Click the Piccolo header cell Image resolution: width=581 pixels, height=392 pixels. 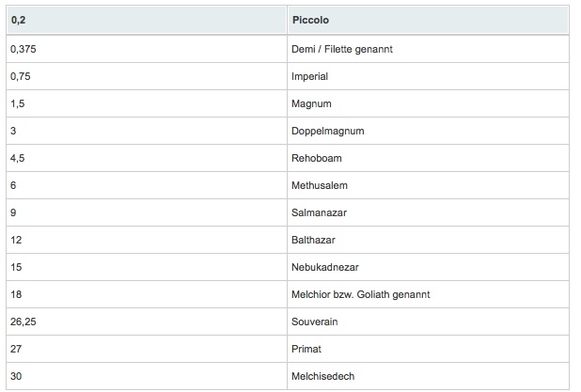(x=428, y=20)
